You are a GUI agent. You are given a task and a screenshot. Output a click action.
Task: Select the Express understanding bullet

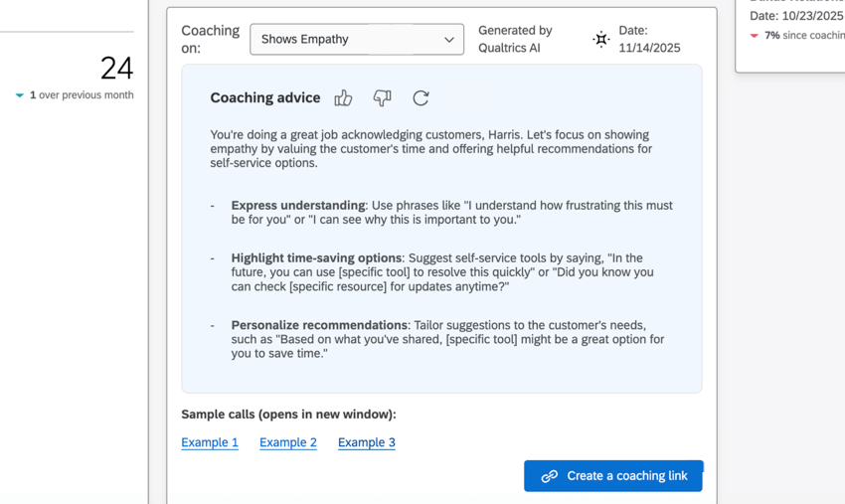click(298, 205)
